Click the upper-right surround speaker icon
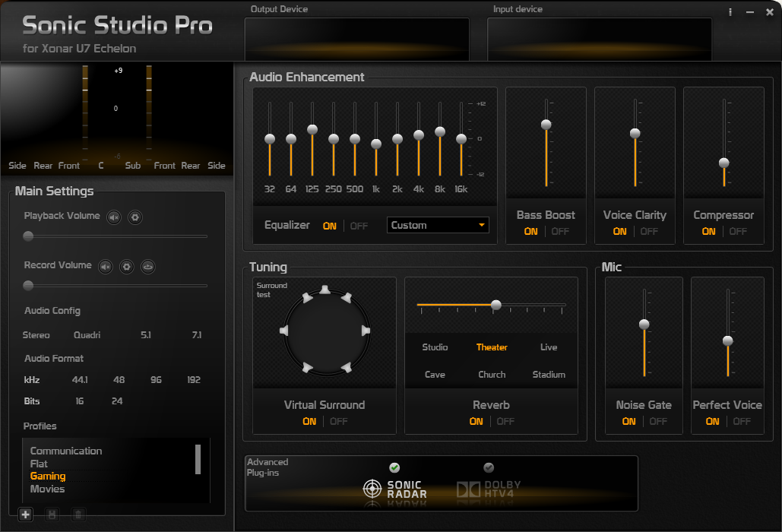Screen dimensions: 782x532 [x=346, y=298]
